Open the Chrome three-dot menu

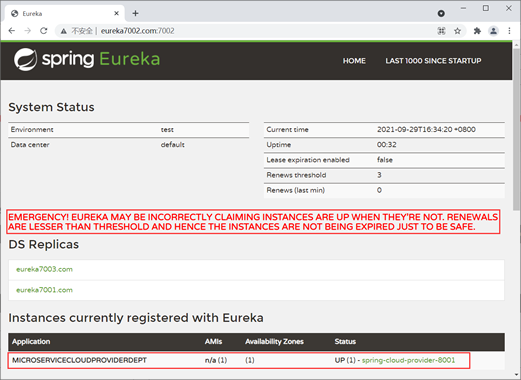509,31
